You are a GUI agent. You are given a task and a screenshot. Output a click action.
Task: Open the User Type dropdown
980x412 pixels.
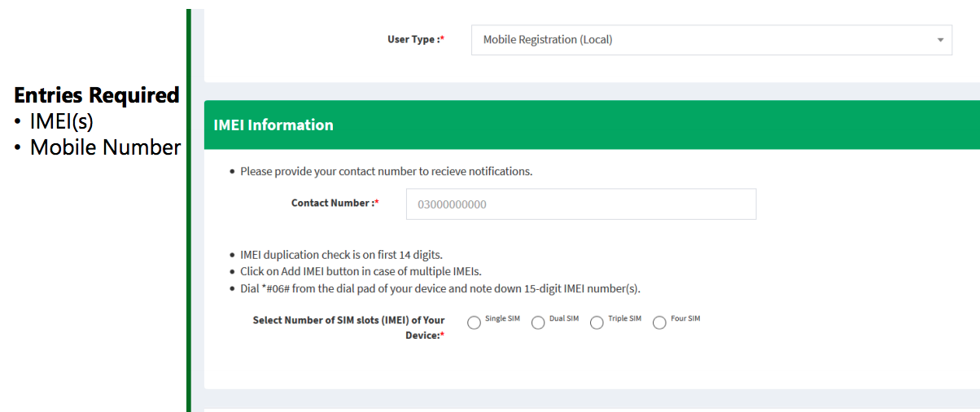click(x=711, y=40)
